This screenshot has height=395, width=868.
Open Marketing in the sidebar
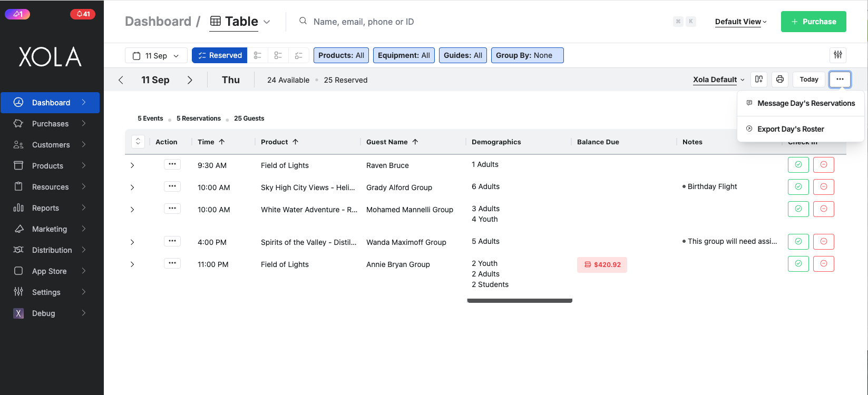pos(50,229)
